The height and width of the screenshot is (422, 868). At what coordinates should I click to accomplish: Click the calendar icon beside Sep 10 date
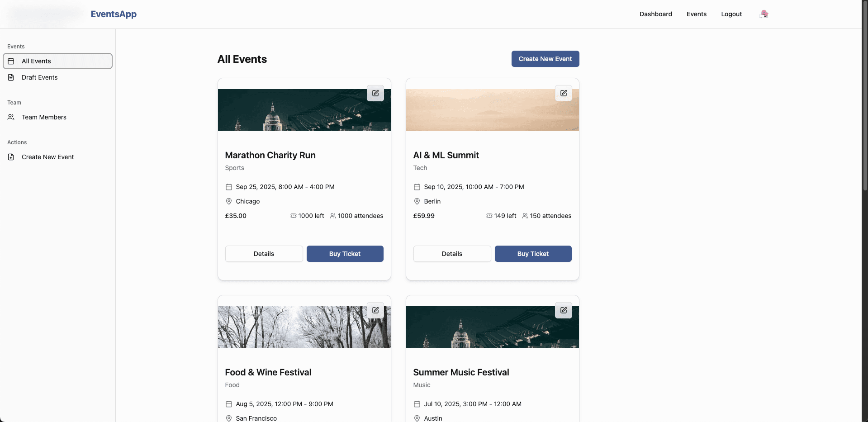[x=417, y=187]
